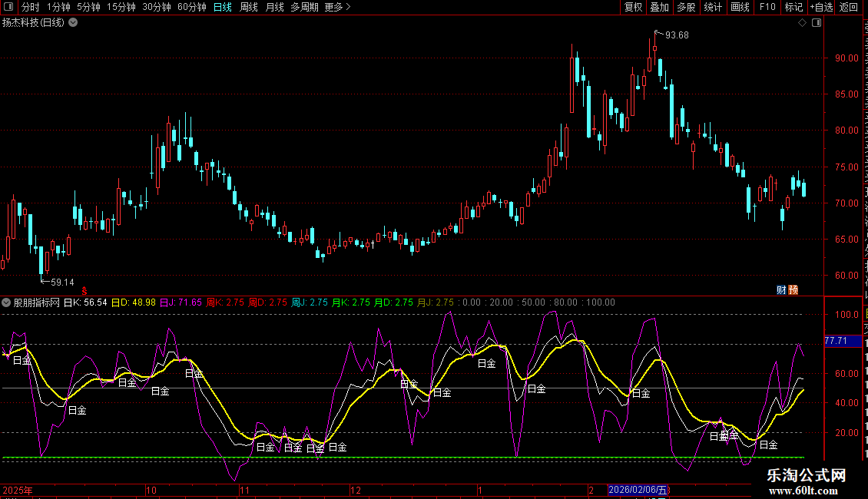Click the 标记 mark tool

click(793, 7)
